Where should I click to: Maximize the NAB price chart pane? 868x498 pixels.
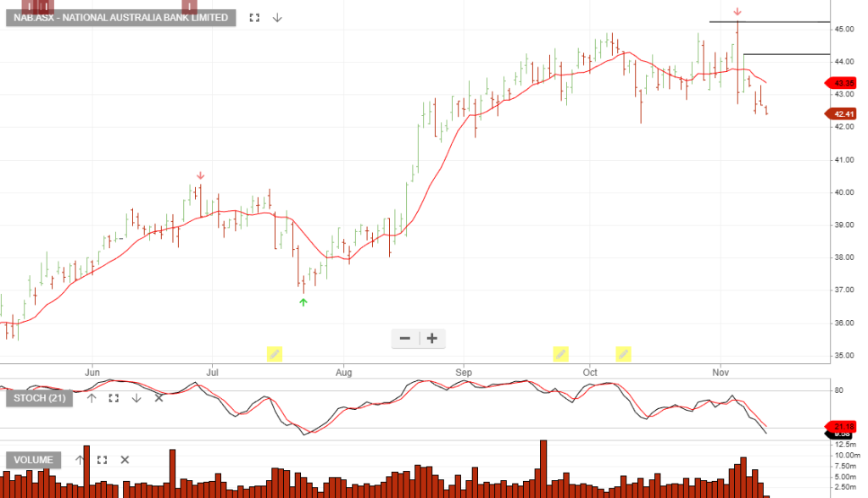pyautogui.click(x=254, y=18)
